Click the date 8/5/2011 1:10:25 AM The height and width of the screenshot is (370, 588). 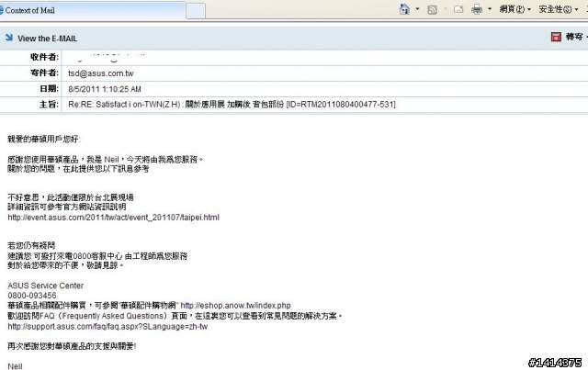tap(105, 89)
